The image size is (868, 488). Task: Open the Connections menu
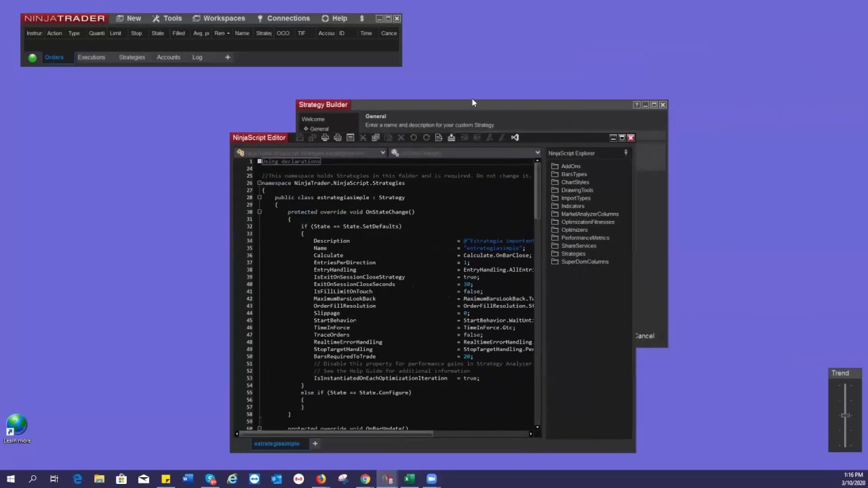[x=283, y=18]
